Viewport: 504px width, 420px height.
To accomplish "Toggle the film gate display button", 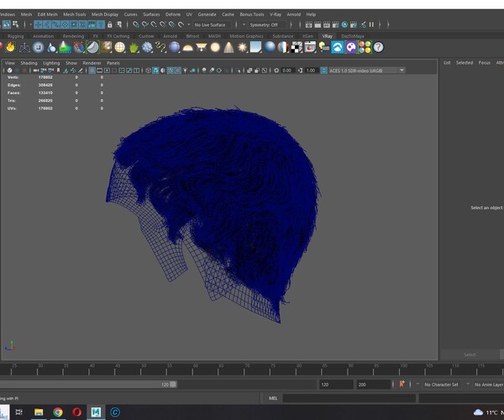I will (x=100, y=71).
